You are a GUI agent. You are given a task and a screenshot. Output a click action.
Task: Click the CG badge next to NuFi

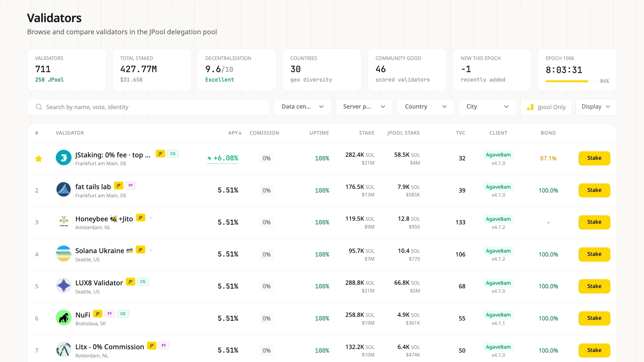click(123, 314)
